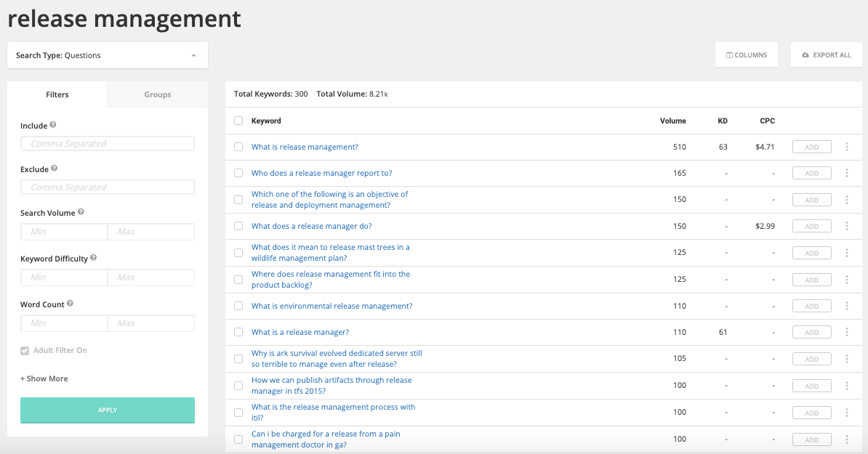
Task: Show the Keyword Difficulty help tooltip icon
Action: click(94, 258)
